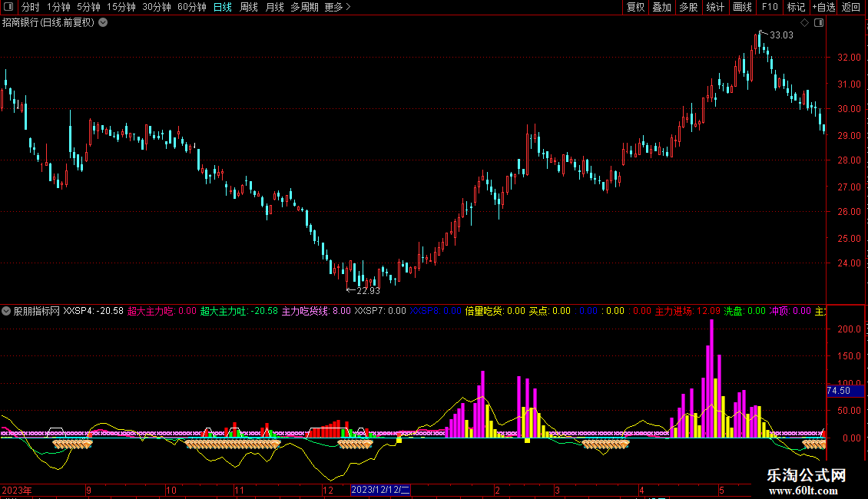
Task: Add stock with +自选 button
Action: (x=823, y=8)
